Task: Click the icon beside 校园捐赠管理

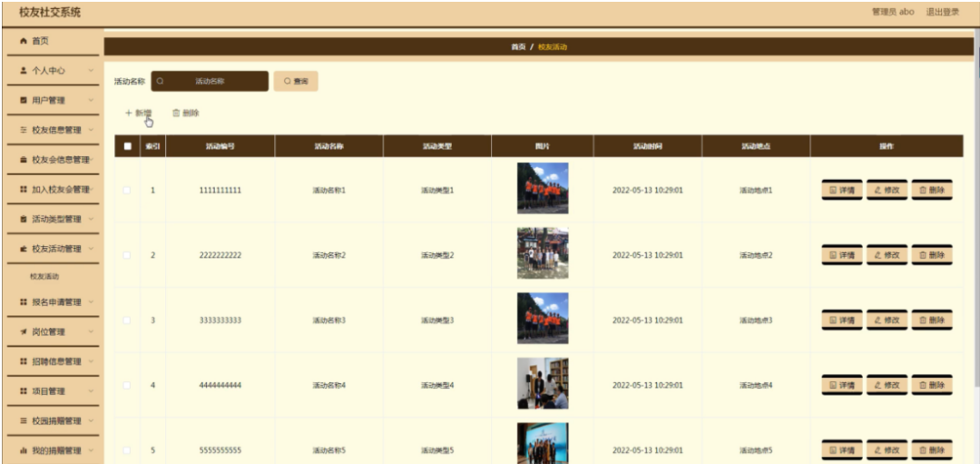Action: 24,420
